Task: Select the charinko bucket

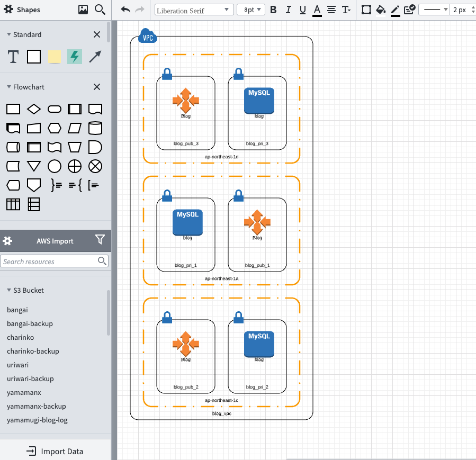Action: click(20, 337)
